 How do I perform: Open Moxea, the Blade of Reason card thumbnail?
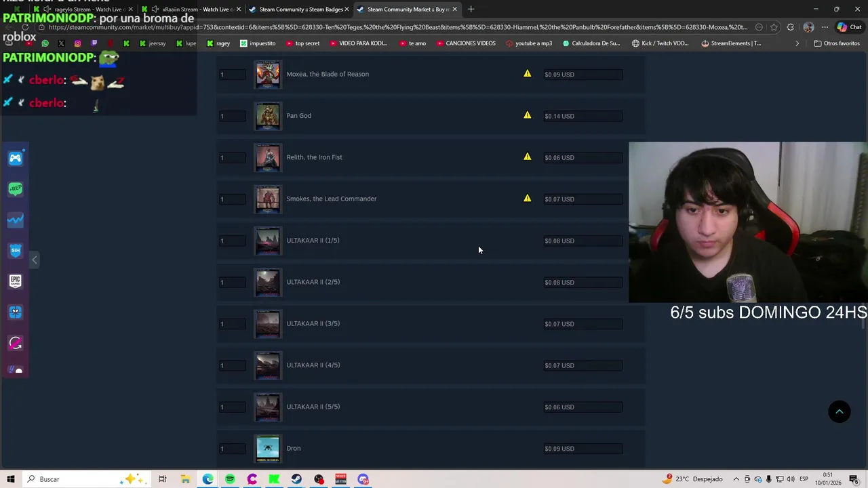click(267, 75)
